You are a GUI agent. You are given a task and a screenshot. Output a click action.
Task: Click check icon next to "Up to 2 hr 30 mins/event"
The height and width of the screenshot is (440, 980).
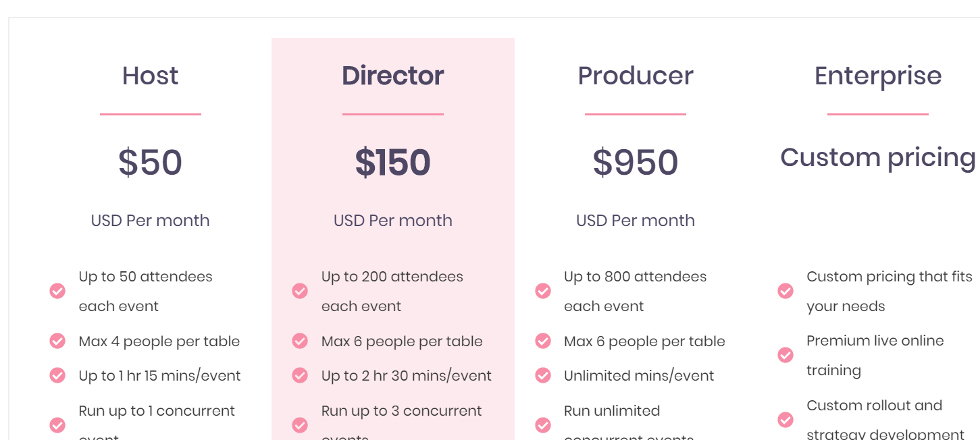[300, 375]
